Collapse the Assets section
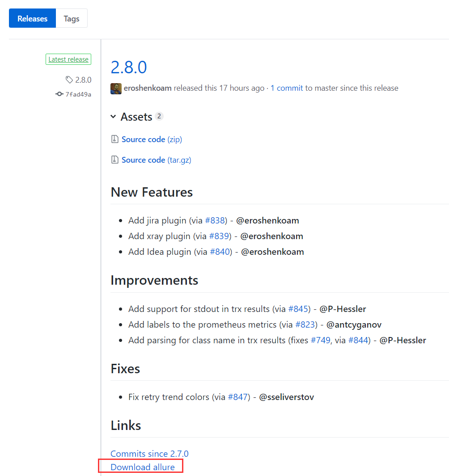449x476 pixels. click(114, 117)
